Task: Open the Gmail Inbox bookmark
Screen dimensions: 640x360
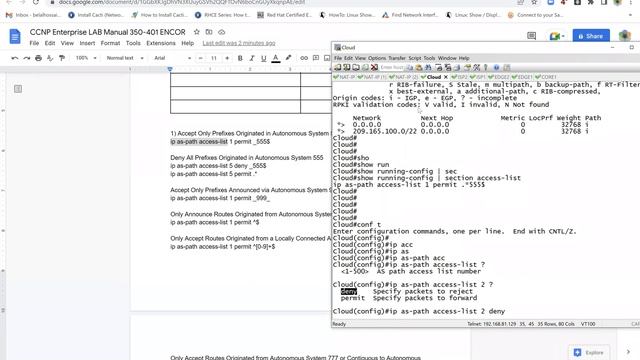Action: [33, 15]
